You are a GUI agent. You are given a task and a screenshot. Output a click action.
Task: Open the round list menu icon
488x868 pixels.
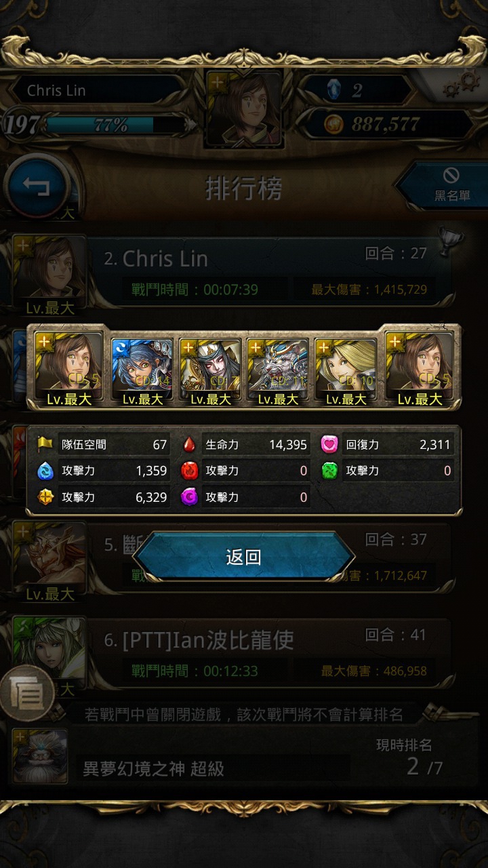(26, 693)
